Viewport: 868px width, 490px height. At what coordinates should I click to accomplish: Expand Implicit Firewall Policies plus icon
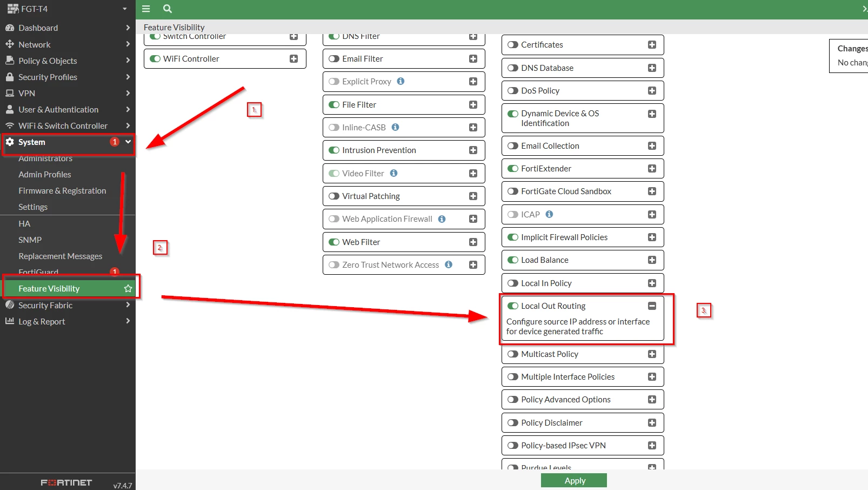[652, 237]
